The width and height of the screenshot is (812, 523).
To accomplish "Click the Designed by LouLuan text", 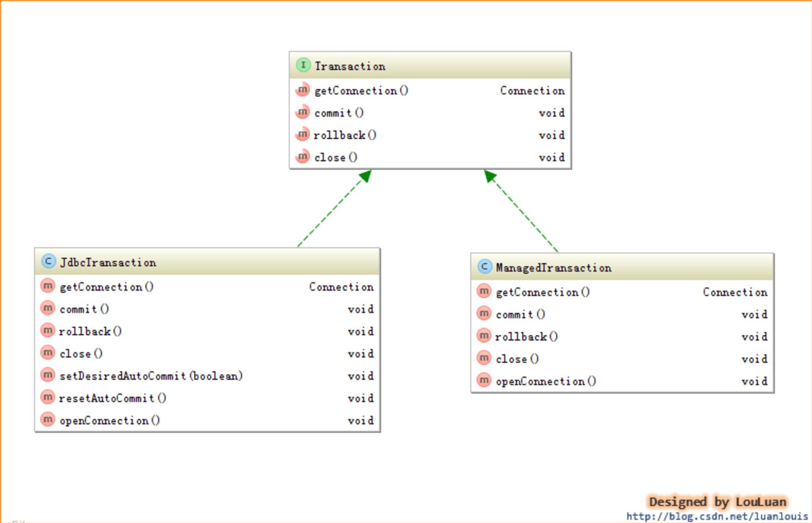I will tap(717, 502).
